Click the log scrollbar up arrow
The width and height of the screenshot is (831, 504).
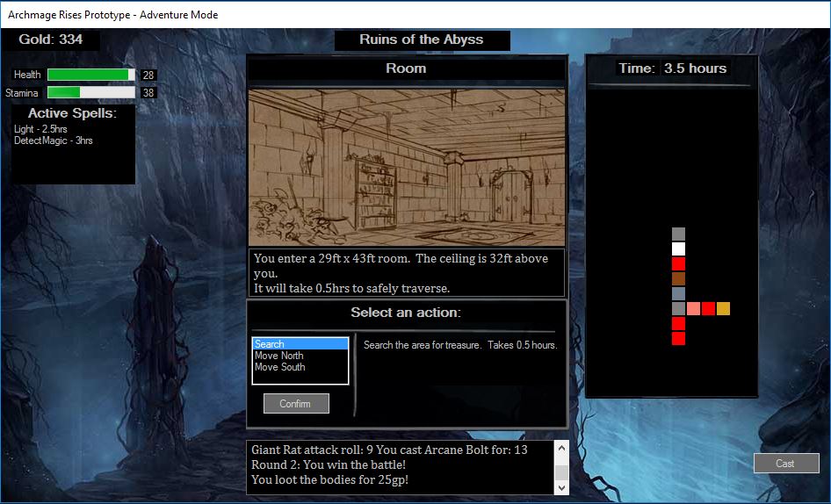(562, 448)
